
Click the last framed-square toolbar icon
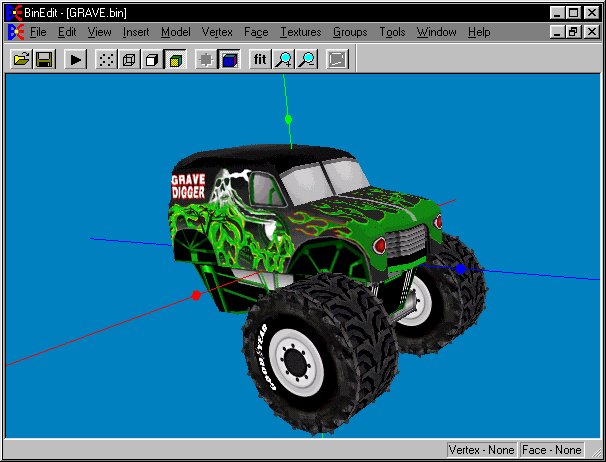click(x=337, y=60)
